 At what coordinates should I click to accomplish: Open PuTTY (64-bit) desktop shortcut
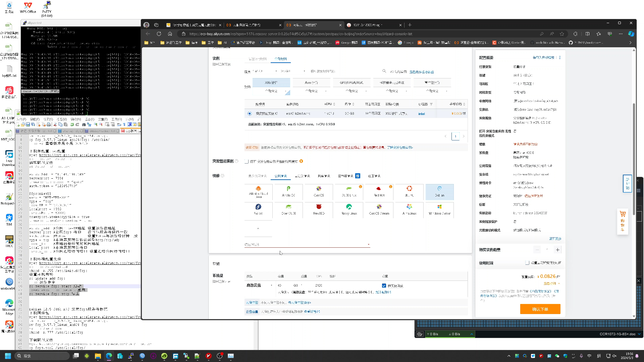(47, 9)
